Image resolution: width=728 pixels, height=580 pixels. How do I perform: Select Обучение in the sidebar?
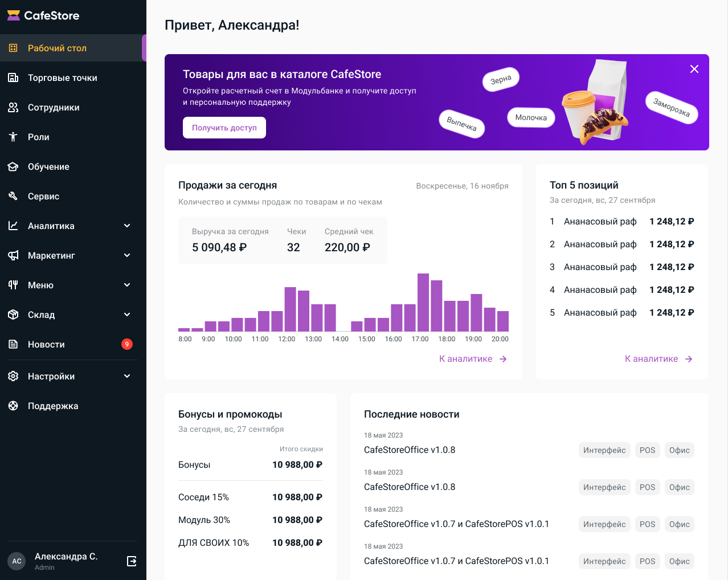tap(73, 166)
